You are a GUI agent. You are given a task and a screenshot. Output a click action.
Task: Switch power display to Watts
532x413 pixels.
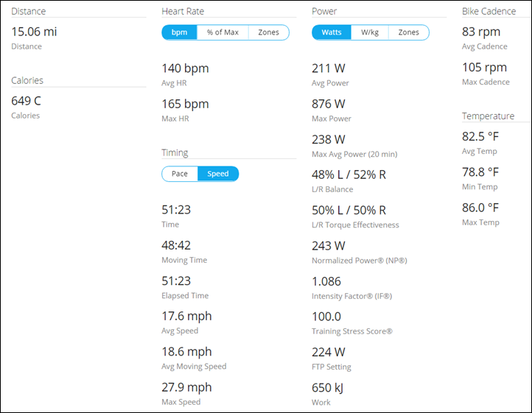332,32
